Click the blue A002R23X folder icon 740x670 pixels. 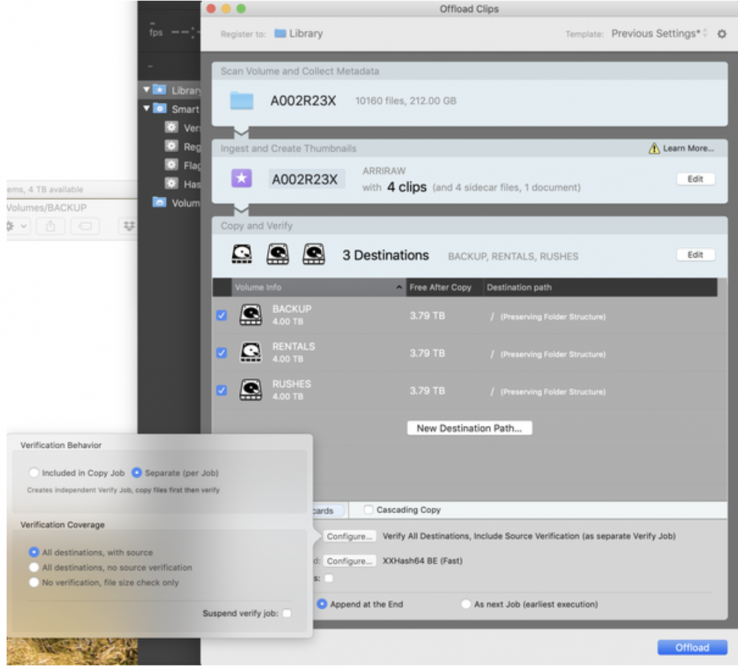tap(241, 101)
